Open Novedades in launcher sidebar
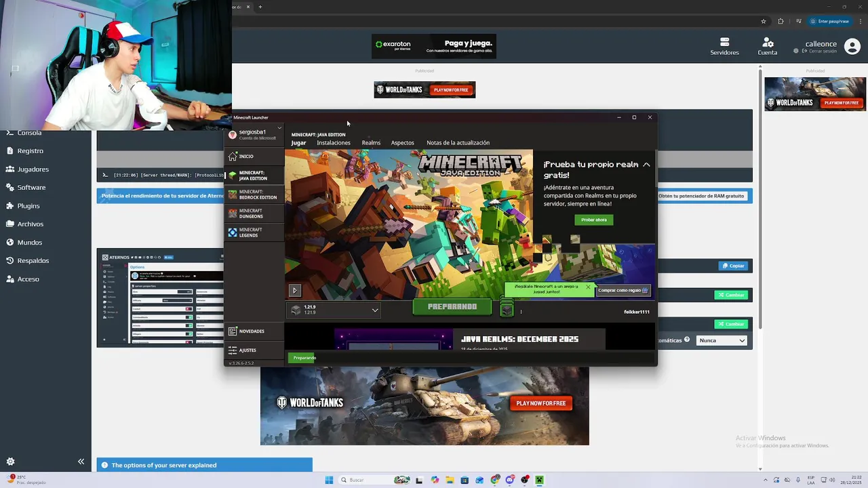This screenshot has width=868, height=488. pos(254,331)
